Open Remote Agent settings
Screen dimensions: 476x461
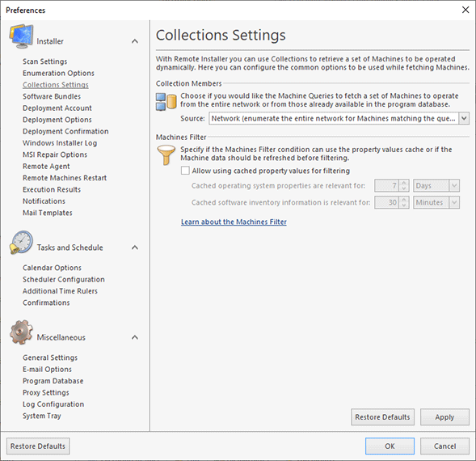[46, 167]
